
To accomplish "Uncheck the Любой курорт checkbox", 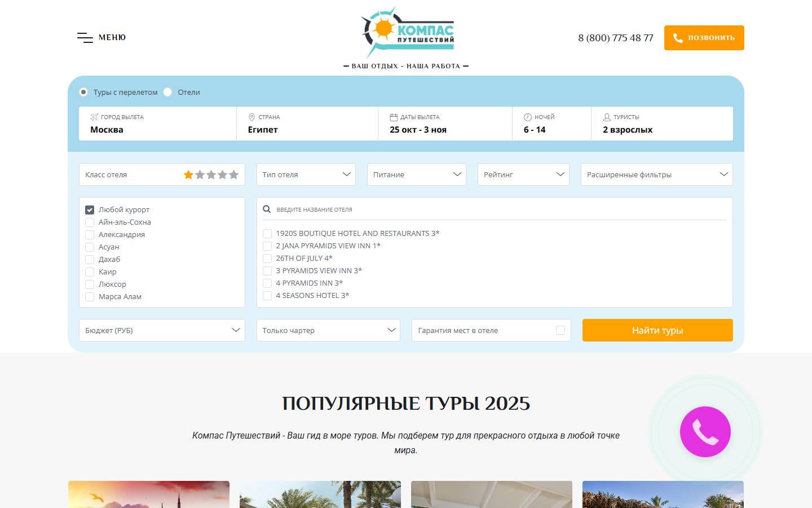I will point(90,209).
